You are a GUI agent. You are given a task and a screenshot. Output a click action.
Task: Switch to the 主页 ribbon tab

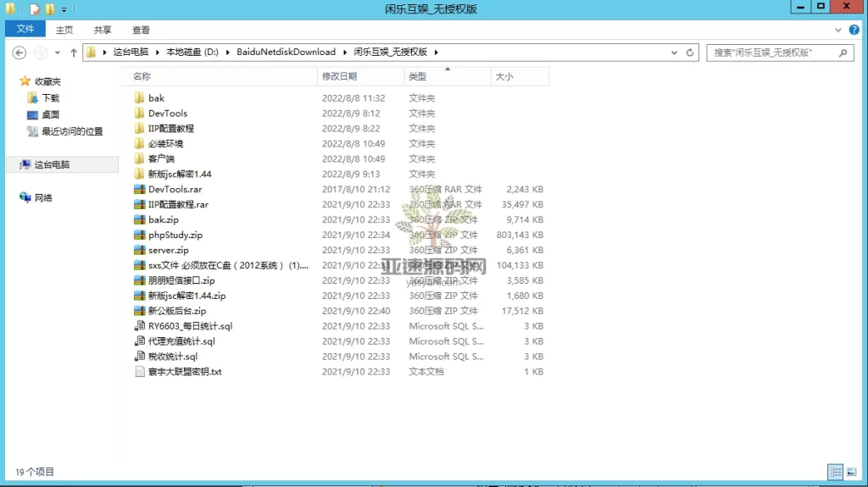(x=64, y=30)
